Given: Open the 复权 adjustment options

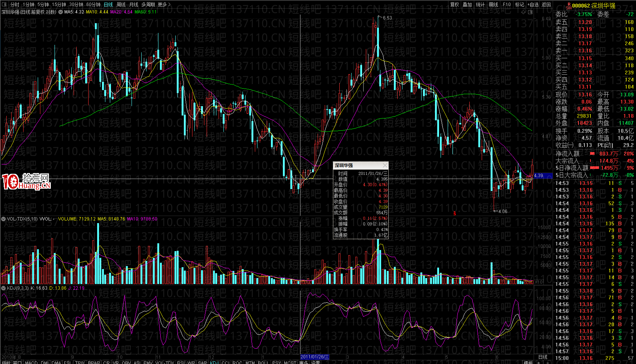Looking at the screenshot, I should [454, 4].
